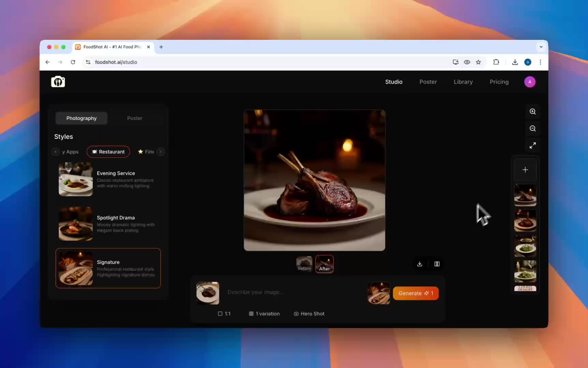The width and height of the screenshot is (588, 368).
Task: Click the add new image plus icon
Action: 525,169
